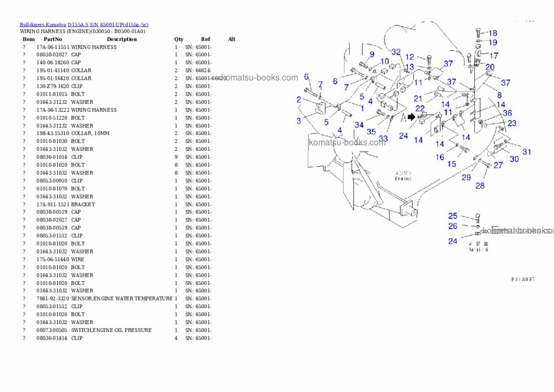Select callout number 36 in the diagram
The height and width of the screenshot is (392, 554).
click(x=507, y=113)
